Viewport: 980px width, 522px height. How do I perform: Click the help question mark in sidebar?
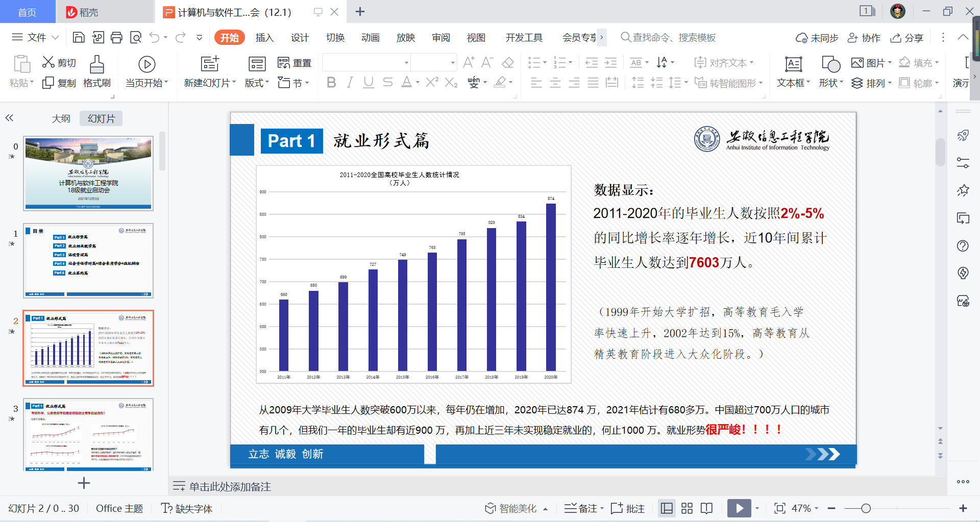click(963, 246)
